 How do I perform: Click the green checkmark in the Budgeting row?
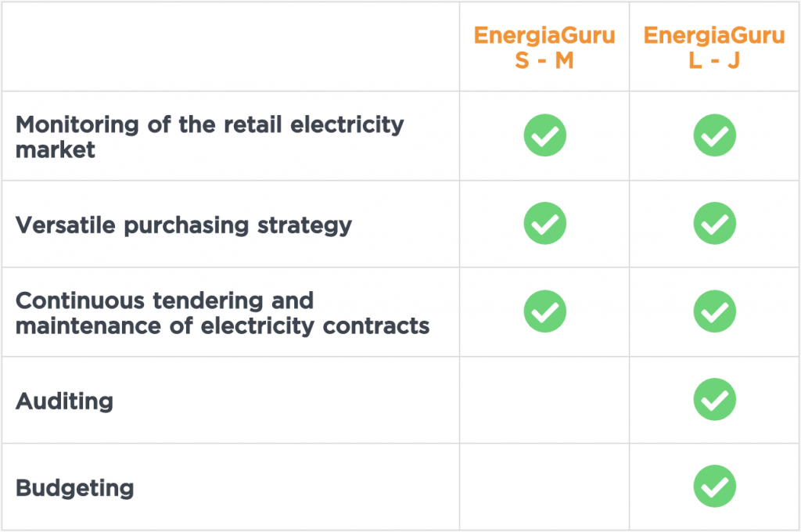tap(715, 486)
